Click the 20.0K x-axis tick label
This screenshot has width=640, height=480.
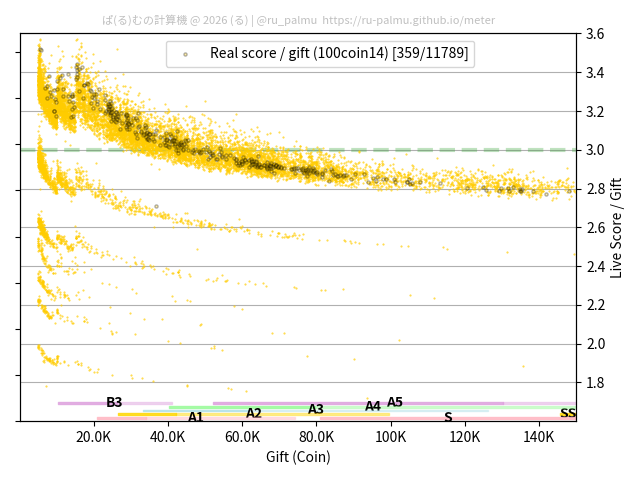click(x=94, y=437)
